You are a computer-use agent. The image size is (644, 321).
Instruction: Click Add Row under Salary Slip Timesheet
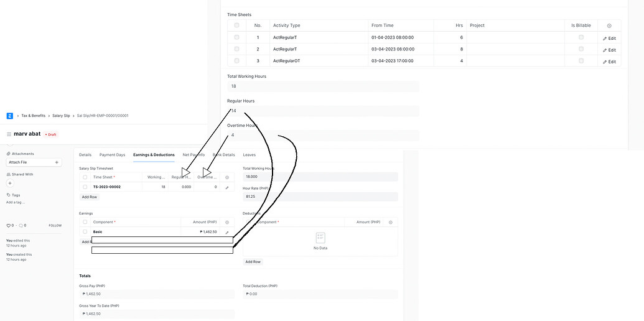(x=89, y=197)
